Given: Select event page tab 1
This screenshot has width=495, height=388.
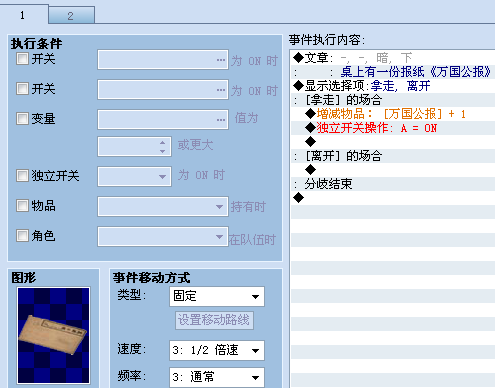Looking at the screenshot, I should tap(23, 15).
